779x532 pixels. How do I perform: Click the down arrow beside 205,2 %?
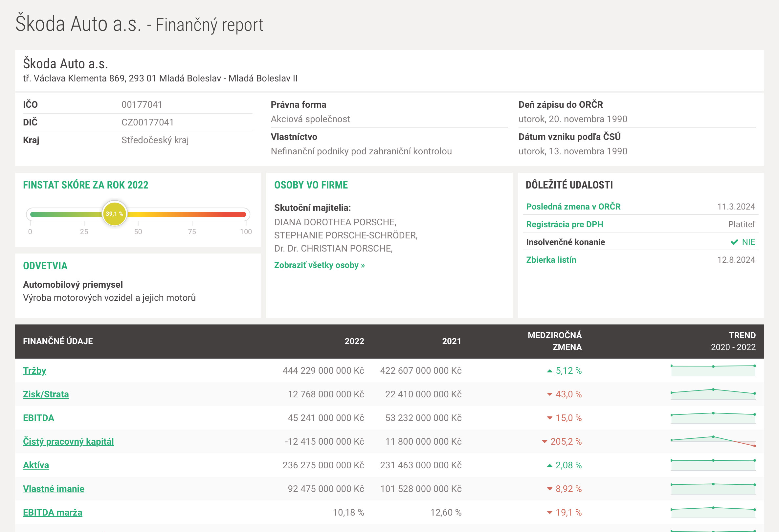point(545,442)
